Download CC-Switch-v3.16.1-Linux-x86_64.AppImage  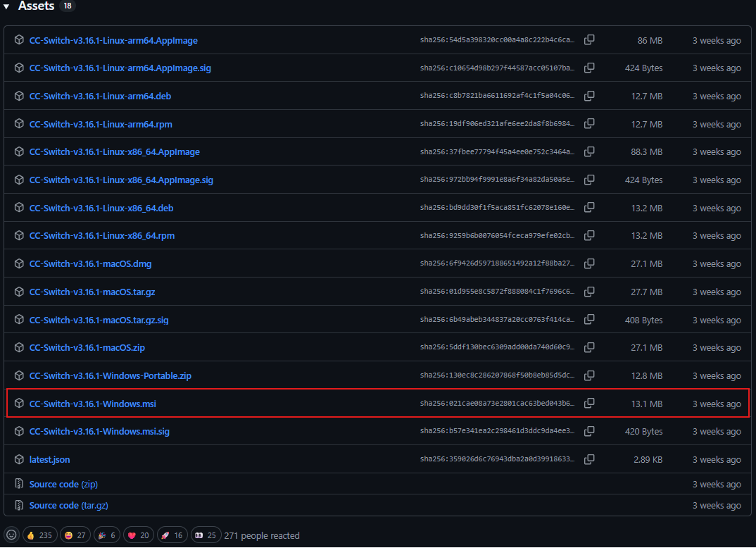[114, 152]
